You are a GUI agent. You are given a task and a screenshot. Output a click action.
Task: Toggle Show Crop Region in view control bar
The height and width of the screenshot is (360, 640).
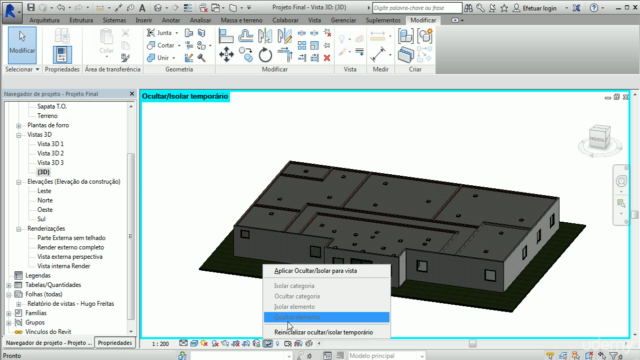(x=246, y=344)
